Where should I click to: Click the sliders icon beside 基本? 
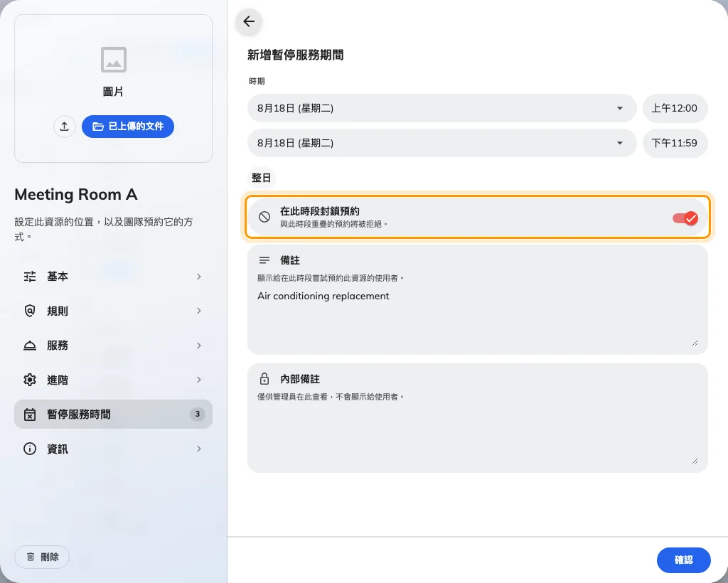click(x=30, y=277)
